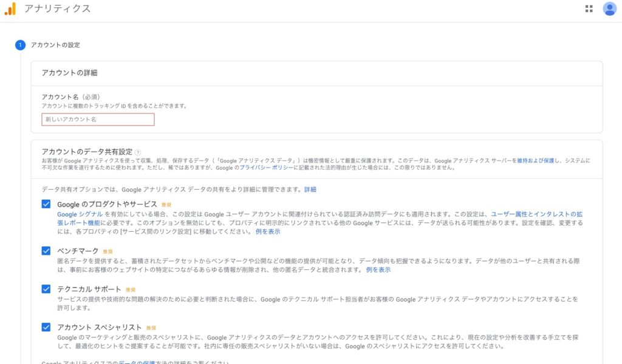Focus the 新しいアカウント名 input field
The width and height of the screenshot is (622, 364).
point(98,120)
